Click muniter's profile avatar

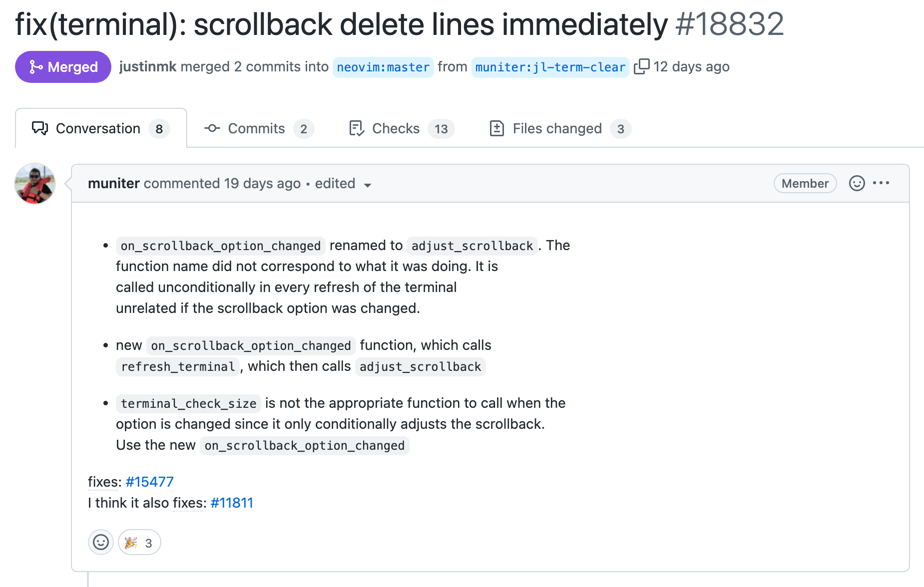[x=34, y=184]
